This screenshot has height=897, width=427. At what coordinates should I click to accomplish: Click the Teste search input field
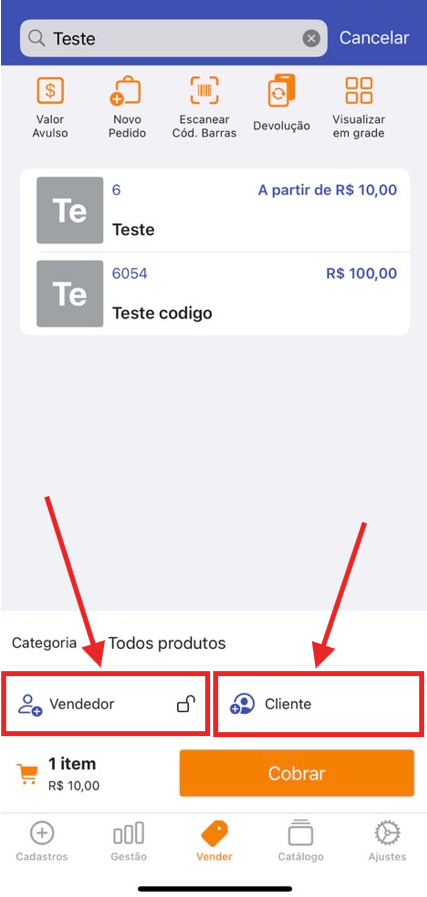[173, 38]
